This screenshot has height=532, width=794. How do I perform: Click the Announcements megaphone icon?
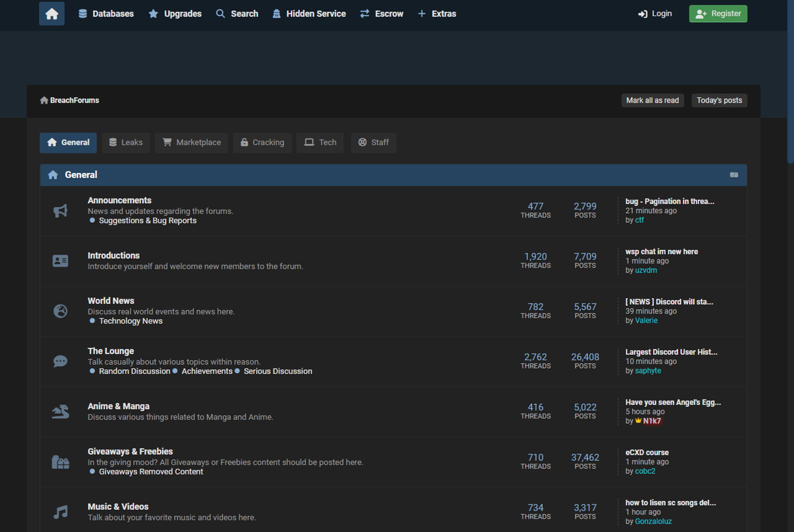[x=61, y=211]
